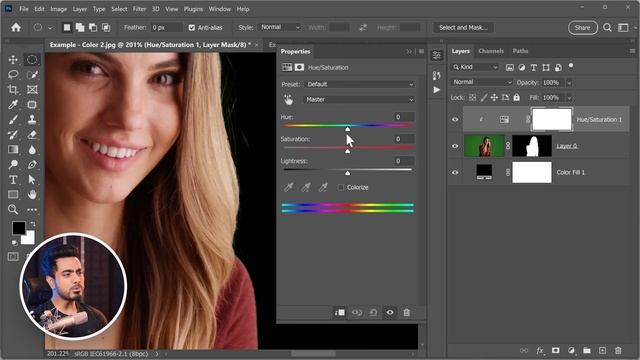Open the Preset Default dropdown

(x=360, y=84)
